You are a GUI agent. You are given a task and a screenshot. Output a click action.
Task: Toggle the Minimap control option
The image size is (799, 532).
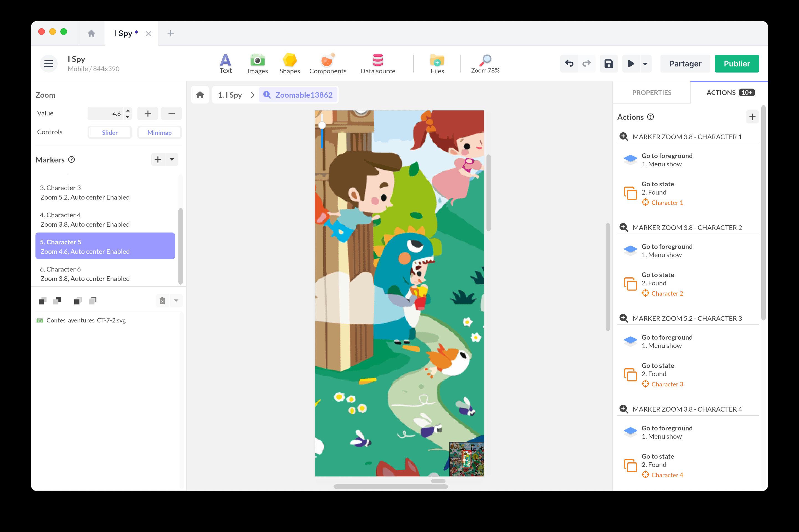pos(159,132)
